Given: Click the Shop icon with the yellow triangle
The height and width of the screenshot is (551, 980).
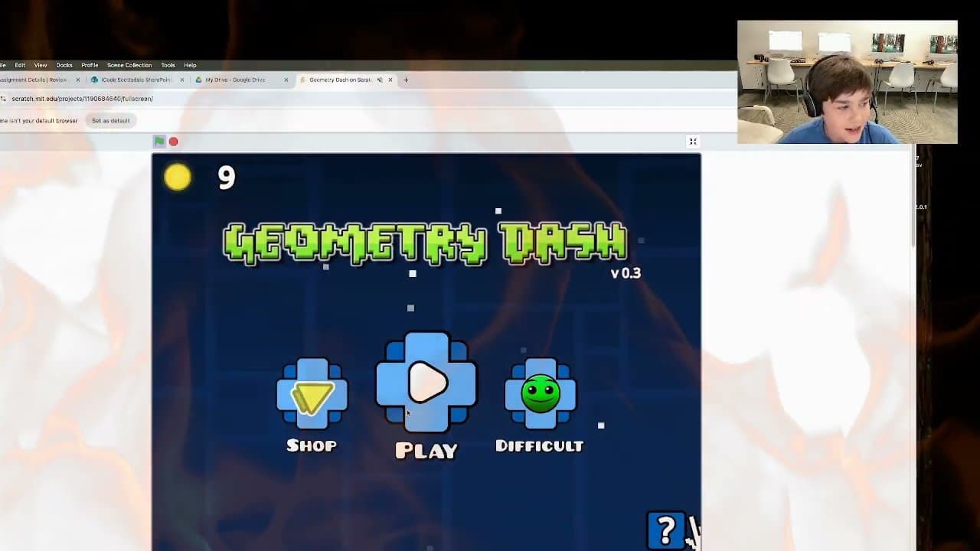Looking at the screenshot, I should click(312, 393).
